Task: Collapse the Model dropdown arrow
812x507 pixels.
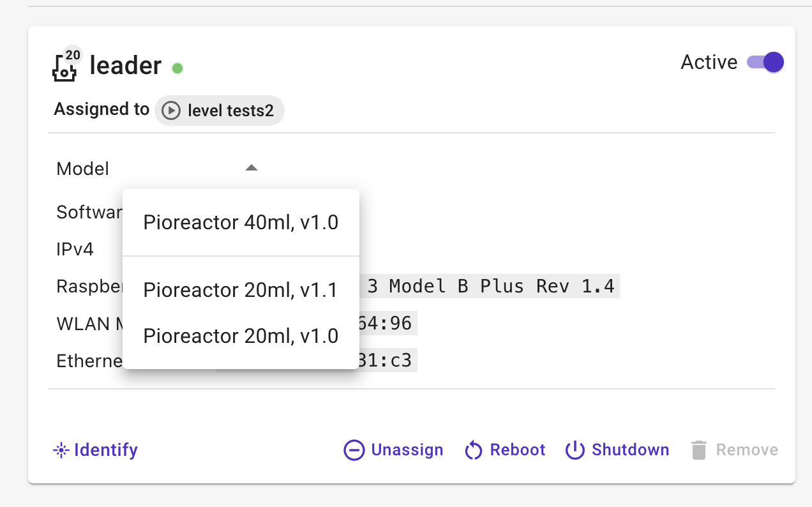Action: click(x=252, y=168)
